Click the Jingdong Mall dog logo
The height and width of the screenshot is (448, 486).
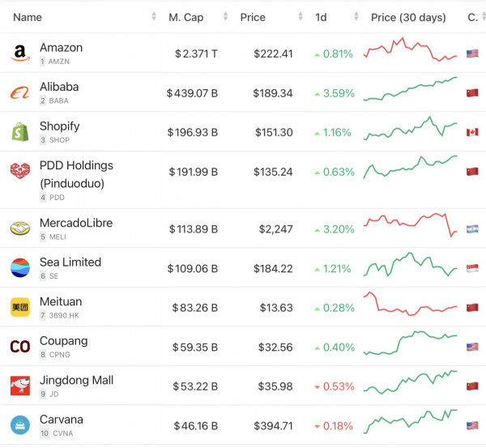pos(19,386)
